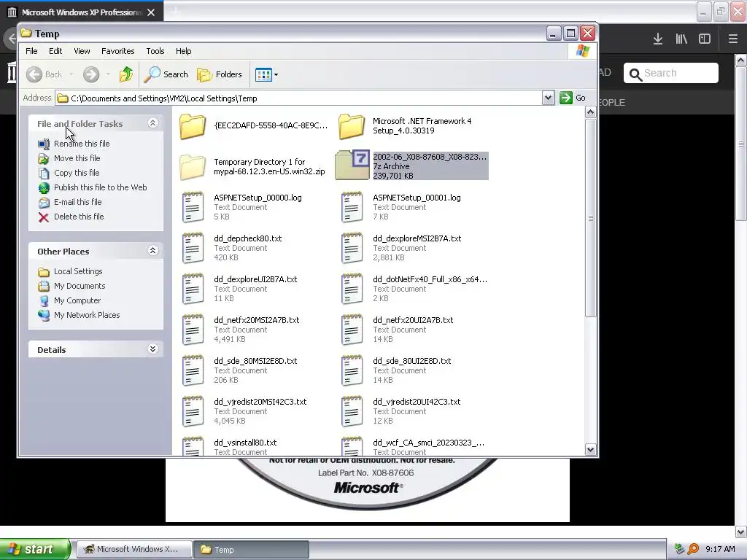Click Move this file

coord(77,158)
